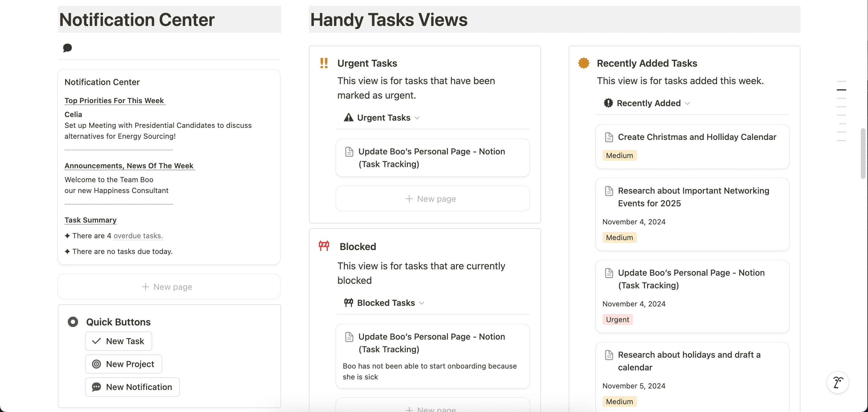868x412 pixels.
Task: Open the Notion AI assistant floating button
Action: (838, 382)
